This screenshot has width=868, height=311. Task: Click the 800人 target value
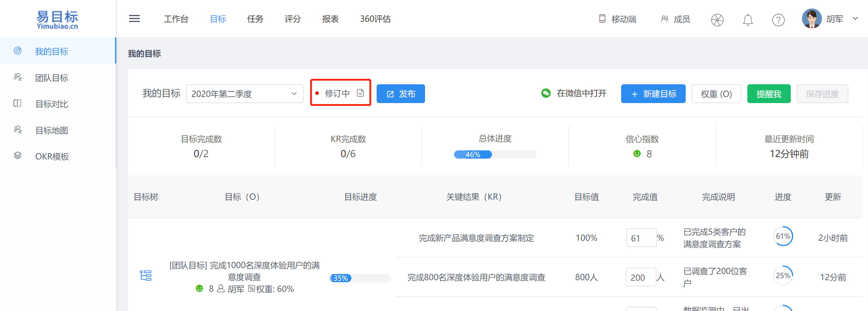coord(586,277)
